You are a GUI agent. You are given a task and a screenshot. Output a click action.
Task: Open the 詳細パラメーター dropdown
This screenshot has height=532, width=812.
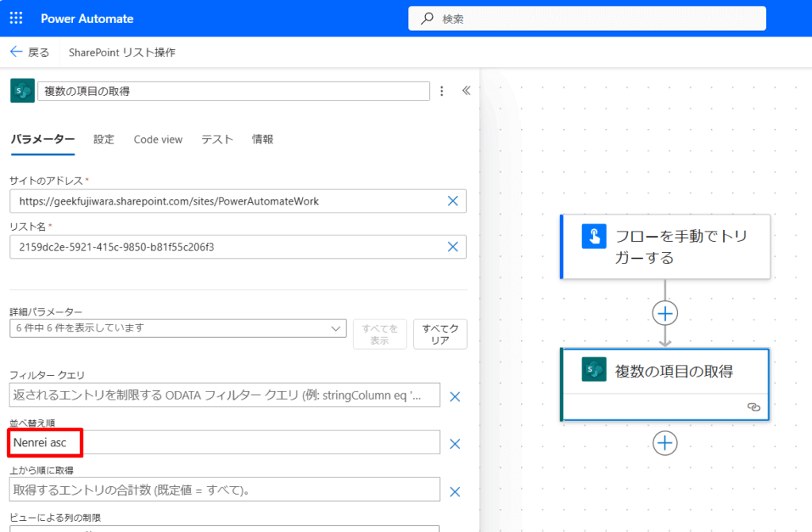pos(178,328)
